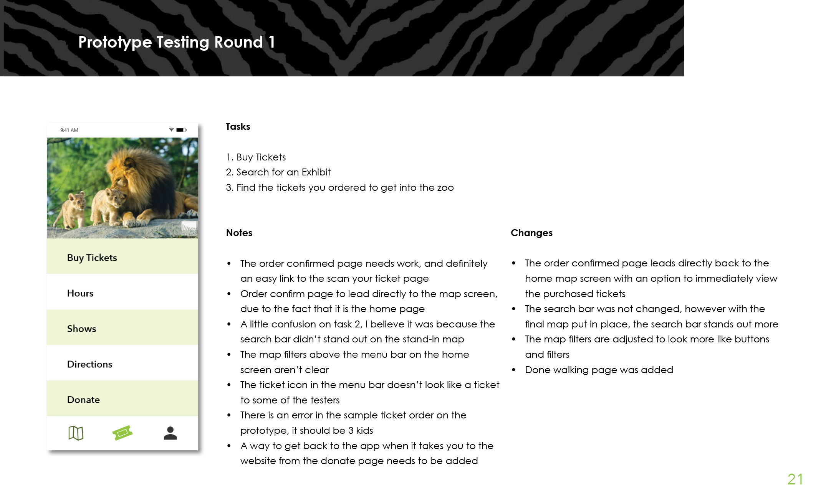The width and height of the screenshot is (821, 504).
Task: Select Buy Tickets in phone menu
Action: pos(92,258)
